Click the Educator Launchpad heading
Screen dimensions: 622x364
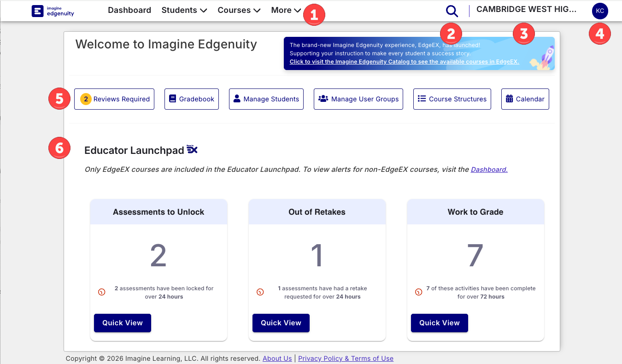pyautogui.click(x=134, y=150)
